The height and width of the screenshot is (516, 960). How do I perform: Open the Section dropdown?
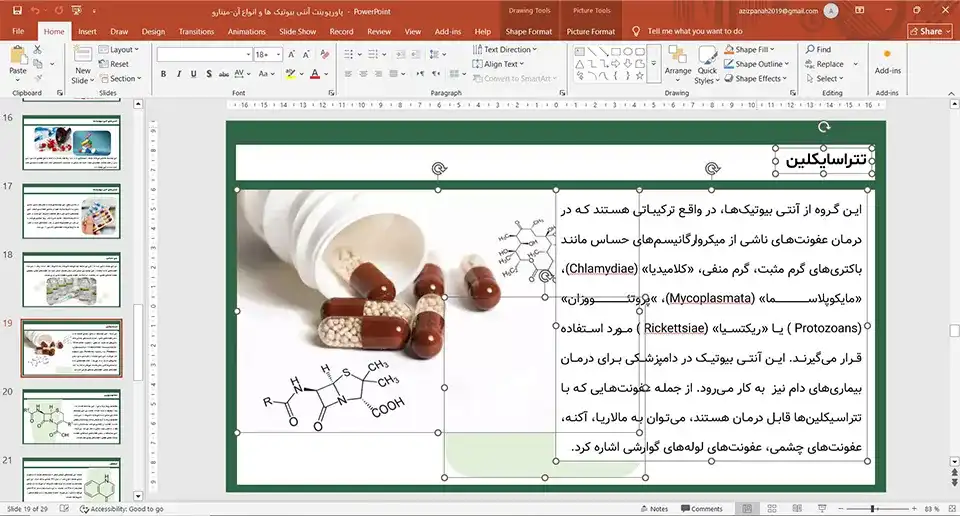(x=121, y=78)
